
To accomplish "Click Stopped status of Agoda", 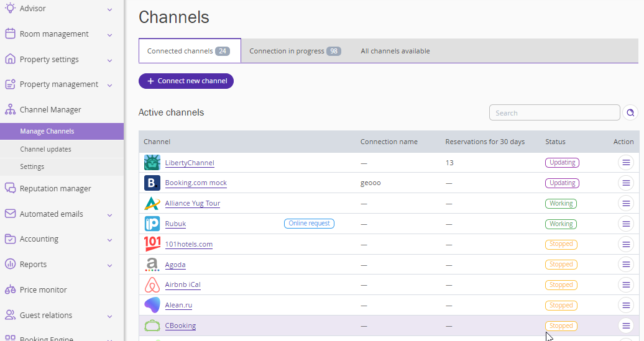I will [x=561, y=264].
